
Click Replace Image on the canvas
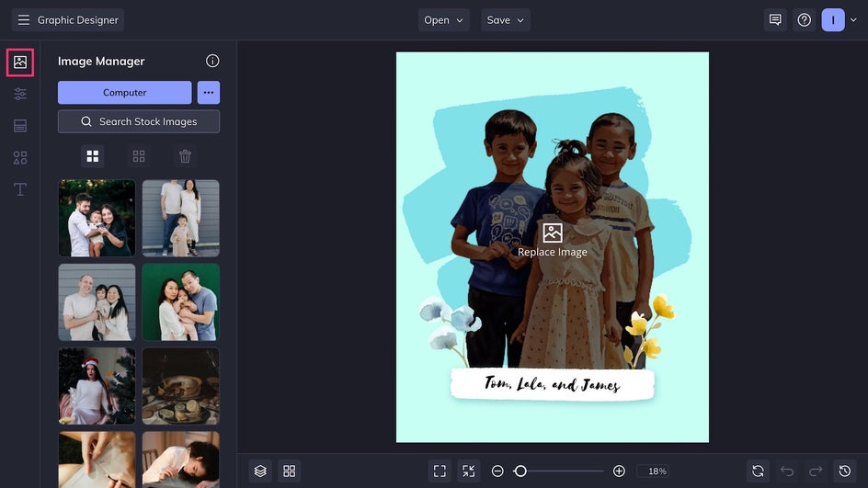click(x=553, y=241)
